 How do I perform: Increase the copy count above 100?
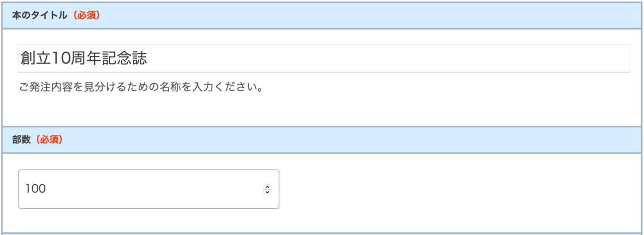tap(267, 187)
